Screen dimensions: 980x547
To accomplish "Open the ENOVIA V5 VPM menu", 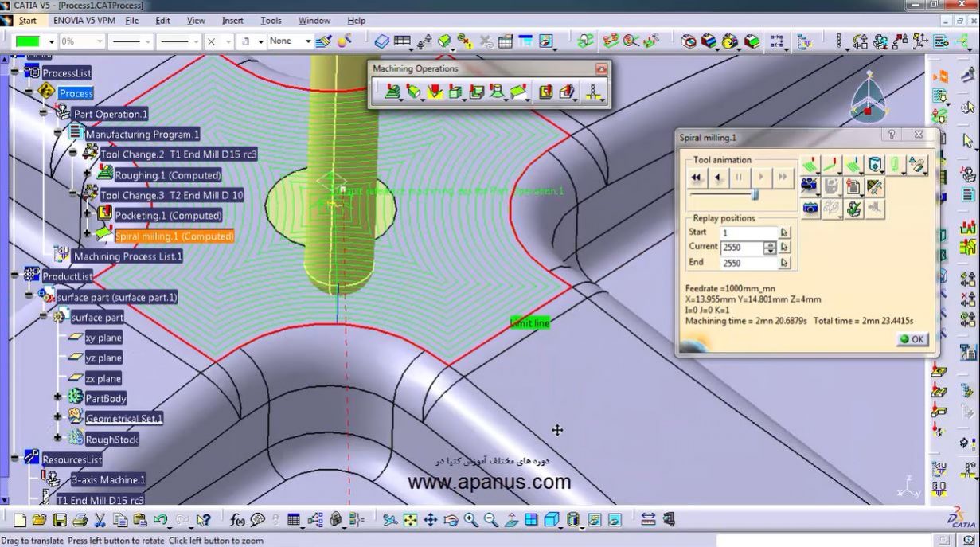I will pyautogui.click(x=84, y=21).
